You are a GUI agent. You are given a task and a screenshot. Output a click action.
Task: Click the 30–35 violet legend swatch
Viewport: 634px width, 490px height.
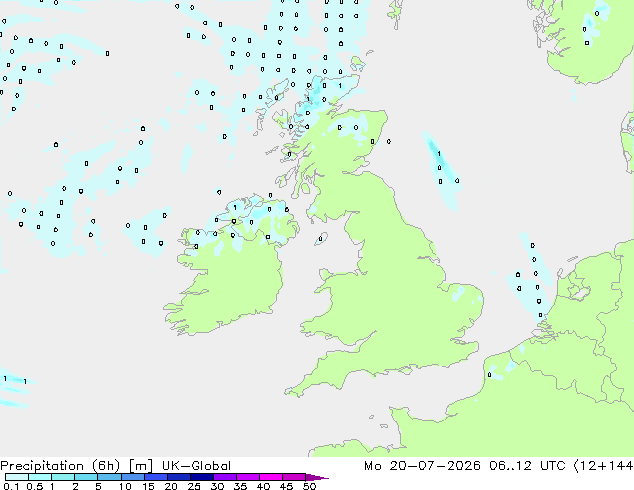225,477
